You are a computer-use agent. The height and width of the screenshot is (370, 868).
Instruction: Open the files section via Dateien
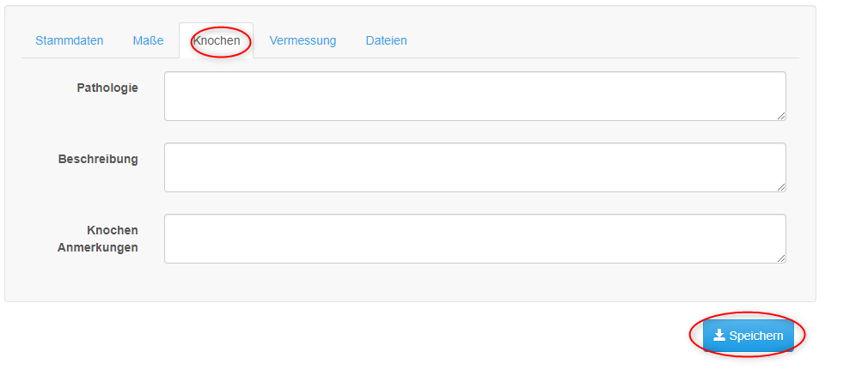click(387, 40)
